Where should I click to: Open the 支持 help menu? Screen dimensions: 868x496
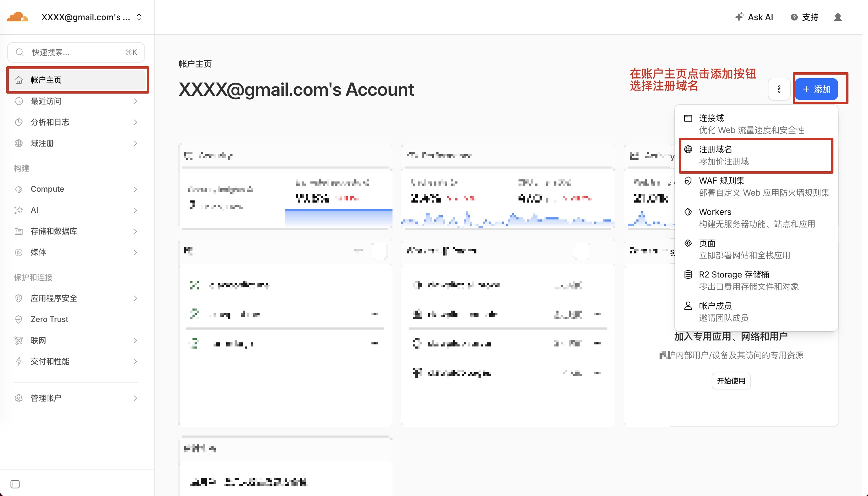(805, 17)
